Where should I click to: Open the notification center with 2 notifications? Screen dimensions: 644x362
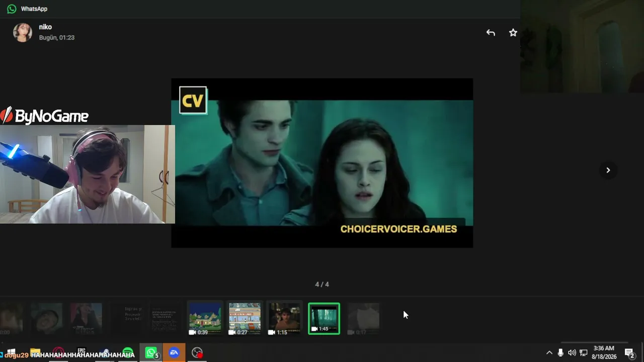pos(629,353)
